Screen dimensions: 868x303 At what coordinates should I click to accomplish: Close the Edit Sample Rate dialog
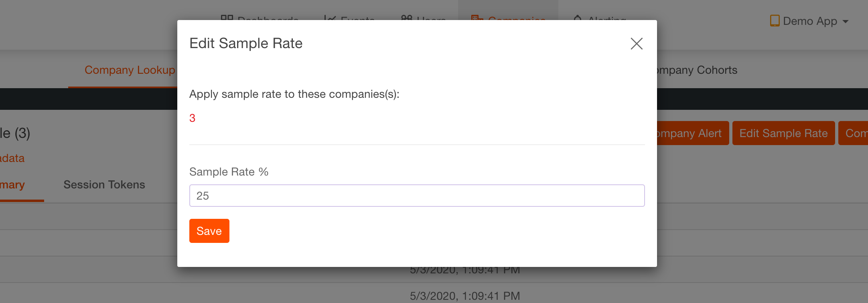click(637, 44)
